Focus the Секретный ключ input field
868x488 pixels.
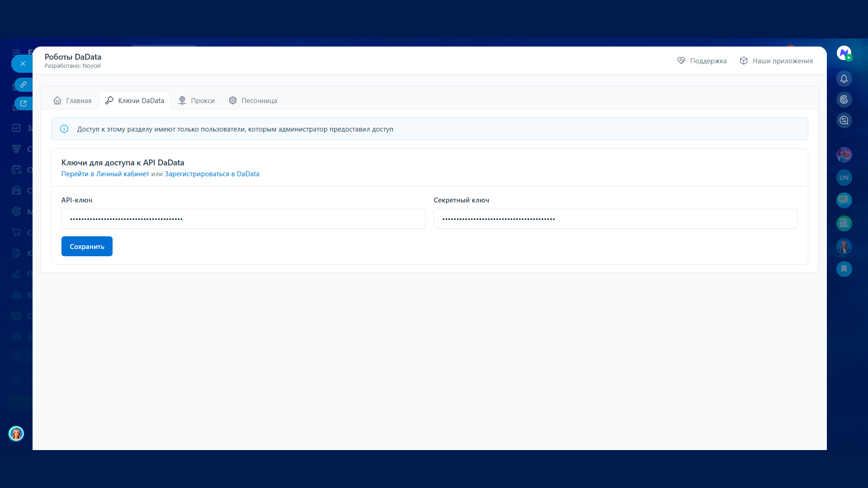[615, 219]
